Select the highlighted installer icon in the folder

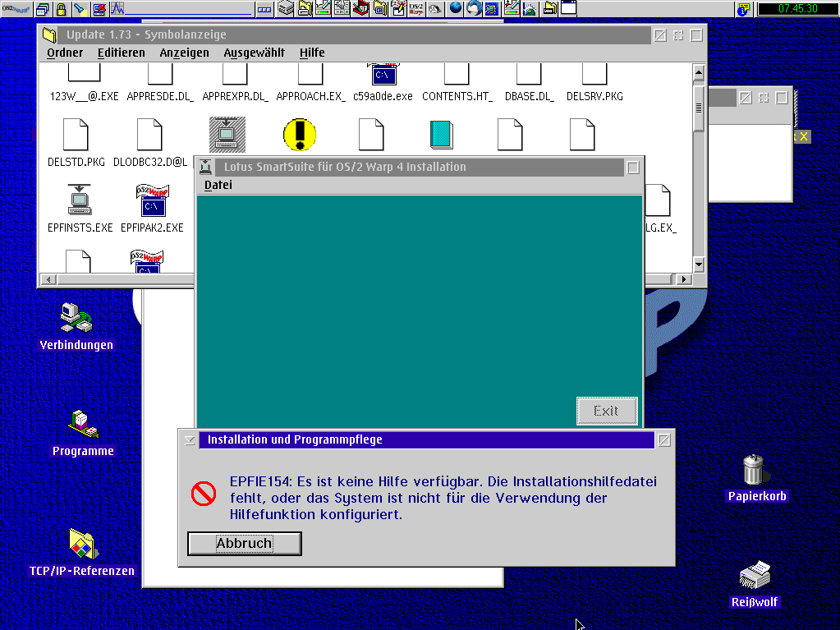[x=227, y=135]
